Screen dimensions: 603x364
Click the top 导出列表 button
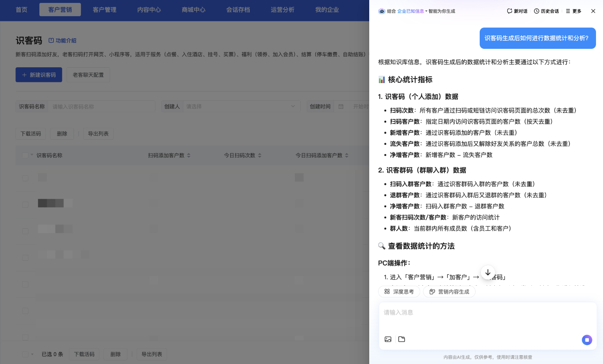point(98,133)
